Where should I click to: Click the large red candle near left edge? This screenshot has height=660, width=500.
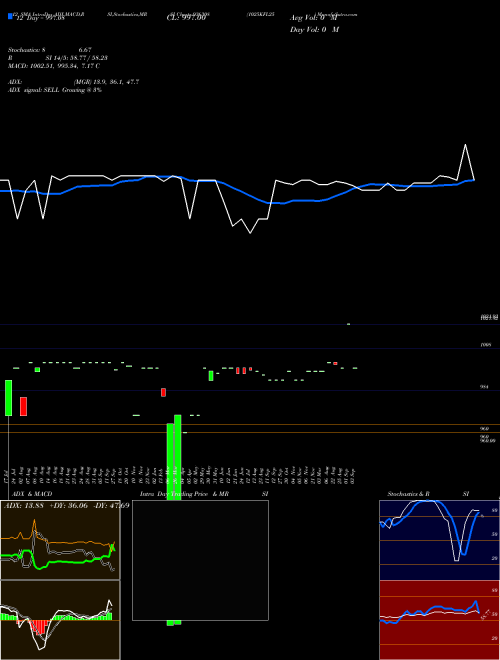(x=24, y=406)
